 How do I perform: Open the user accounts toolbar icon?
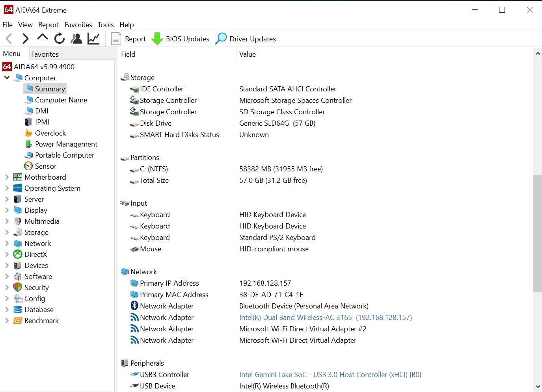[76, 39]
